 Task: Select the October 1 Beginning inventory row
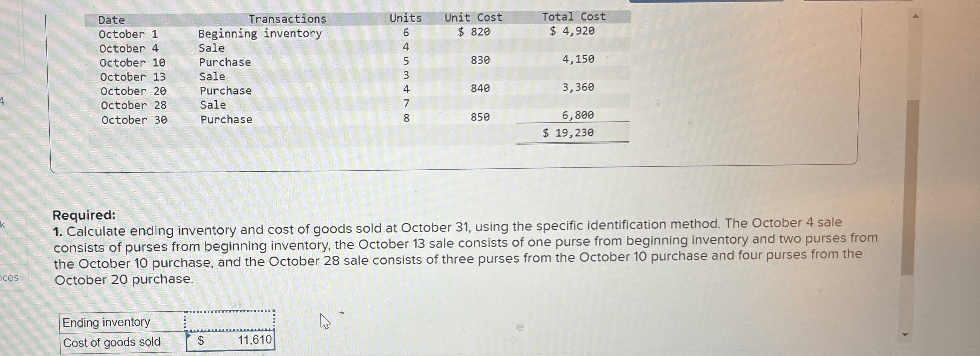260,33
